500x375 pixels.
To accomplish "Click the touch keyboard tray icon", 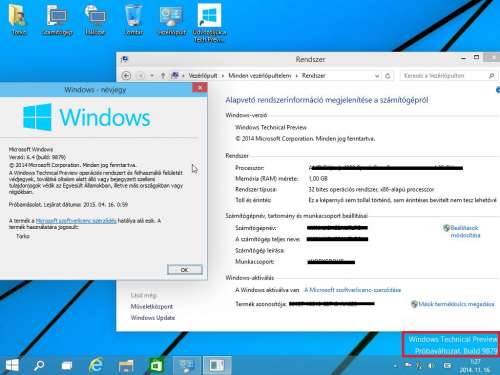I will [x=447, y=366].
